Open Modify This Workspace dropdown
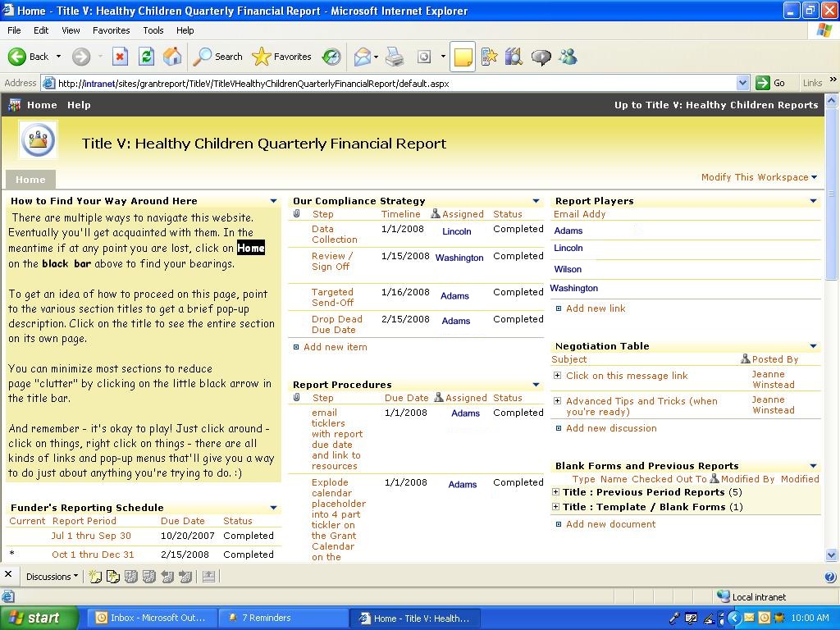Viewport: 840px width, 630px height. pyautogui.click(x=759, y=177)
